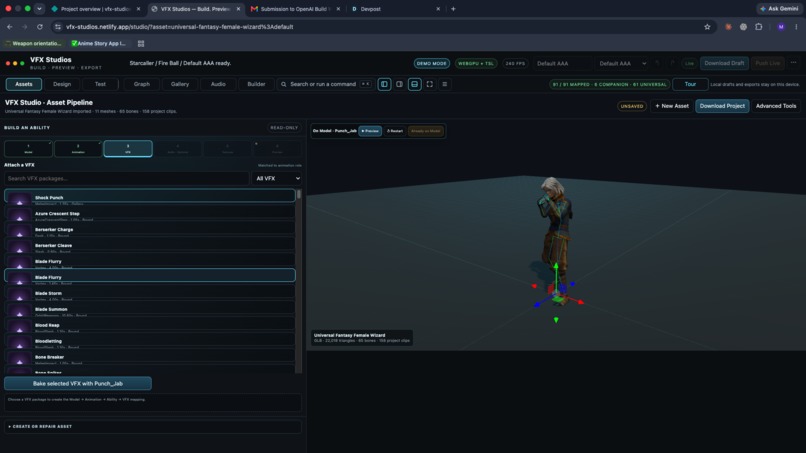View site information icon in the address bar
Viewport: 806px width, 453px height.
[x=58, y=27]
